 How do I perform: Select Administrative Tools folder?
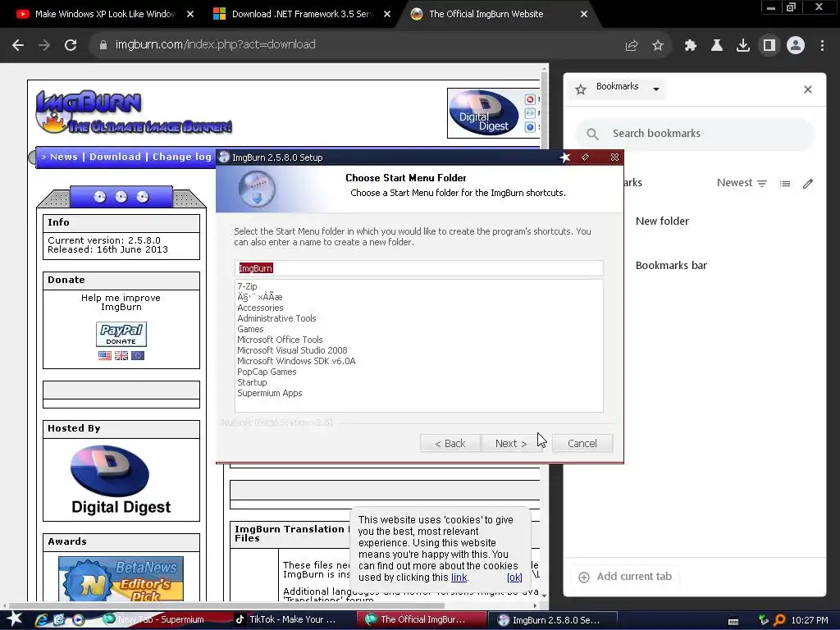click(x=276, y=319)
